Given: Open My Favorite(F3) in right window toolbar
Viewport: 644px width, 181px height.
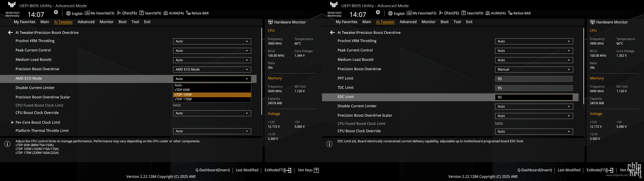Looking at the screenshot, I should (421, 13).
